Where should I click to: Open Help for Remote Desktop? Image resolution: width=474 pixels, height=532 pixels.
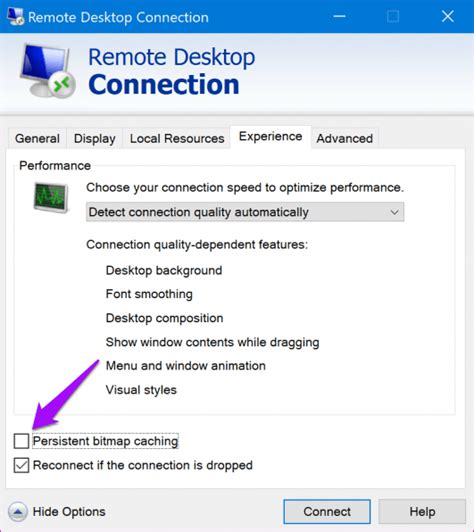[x=422, y=512]
